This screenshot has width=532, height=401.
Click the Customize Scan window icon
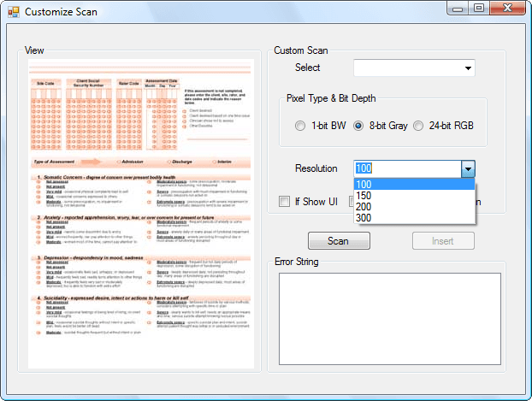point(14,12)
